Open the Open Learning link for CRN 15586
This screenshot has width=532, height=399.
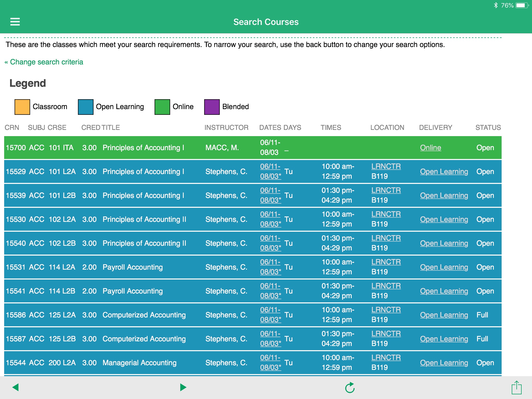point(444,315)
